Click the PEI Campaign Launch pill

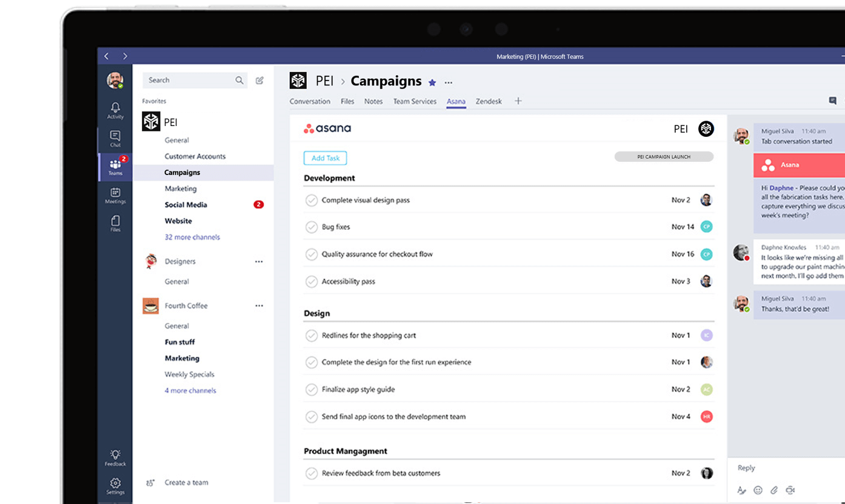(664, 157)
